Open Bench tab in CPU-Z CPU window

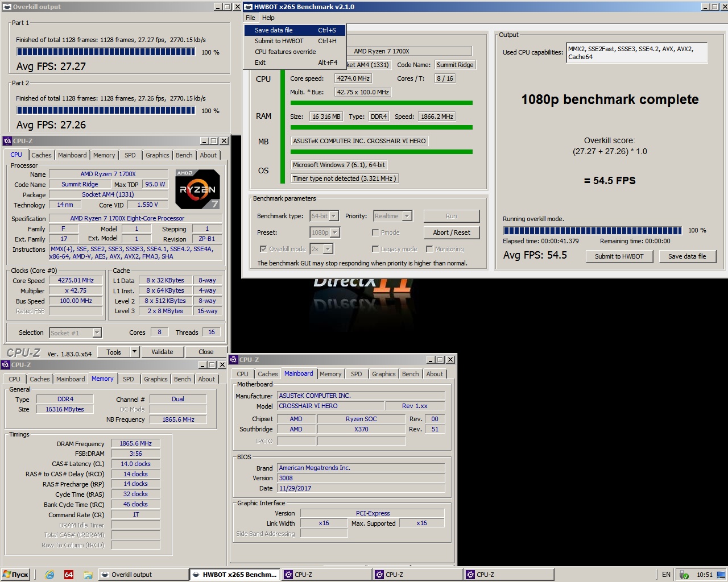184,155
